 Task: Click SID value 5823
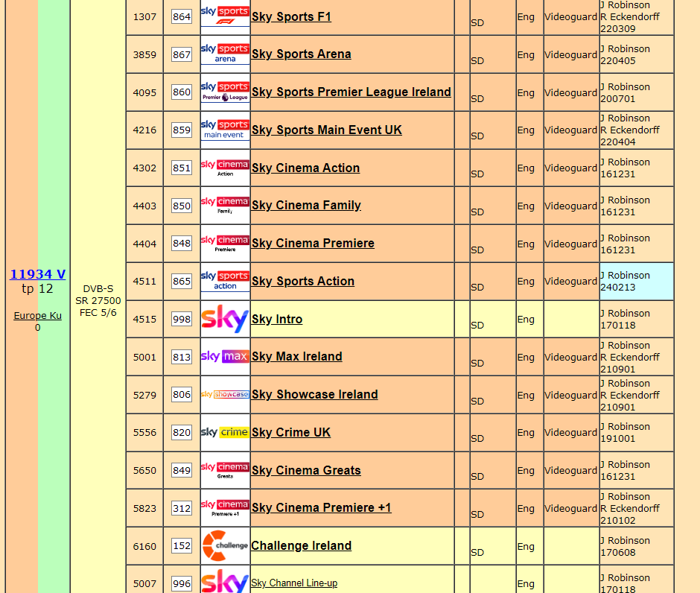coord(144,509)
